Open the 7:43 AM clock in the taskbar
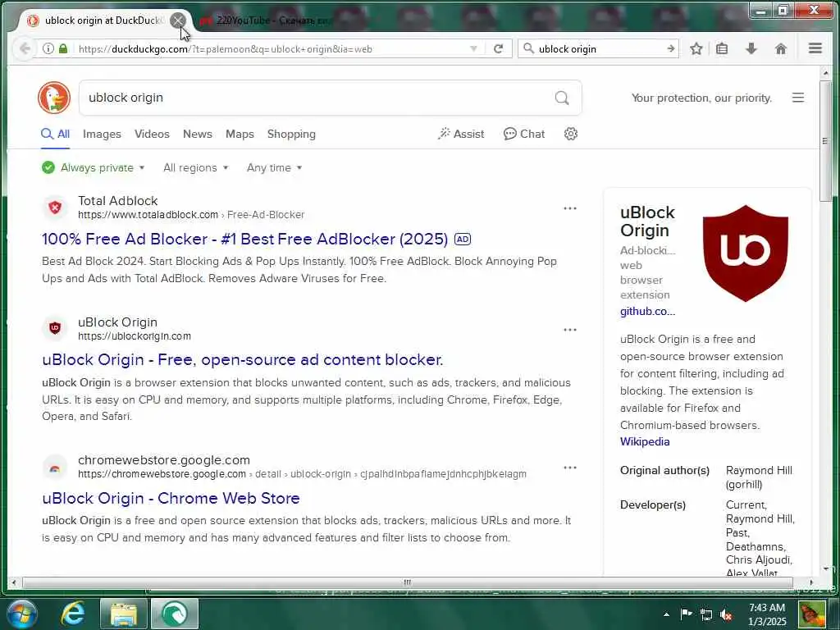The width and height of the screenshot is (840, 630). coord(767,614)
